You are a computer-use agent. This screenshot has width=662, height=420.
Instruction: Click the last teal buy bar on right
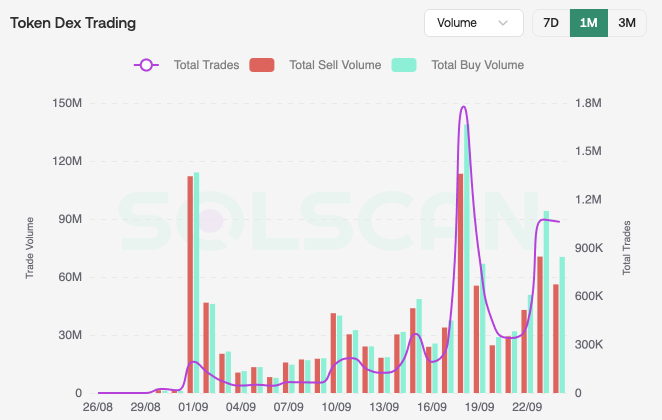[x=562, y=325]
